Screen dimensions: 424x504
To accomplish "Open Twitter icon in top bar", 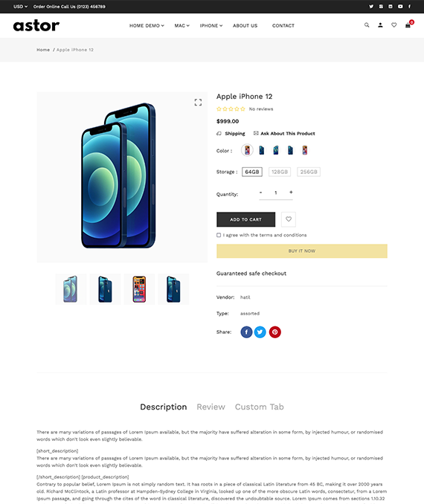I will click(371, 7).
